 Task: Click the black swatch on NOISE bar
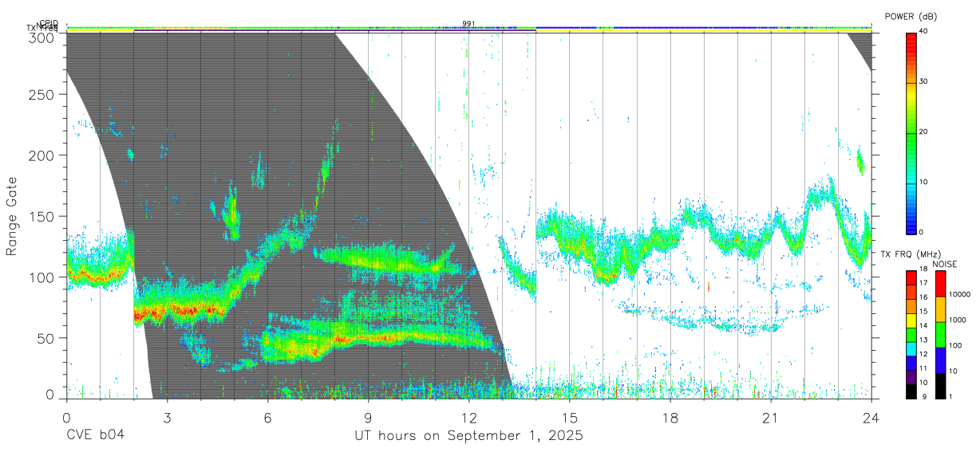tap(939, 384)
